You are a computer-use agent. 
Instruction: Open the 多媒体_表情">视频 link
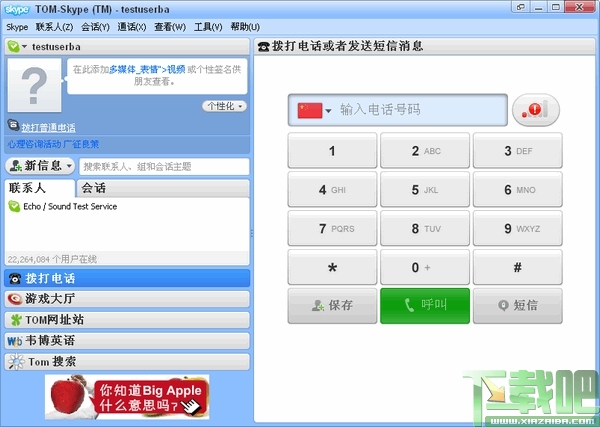coord(147,69)
